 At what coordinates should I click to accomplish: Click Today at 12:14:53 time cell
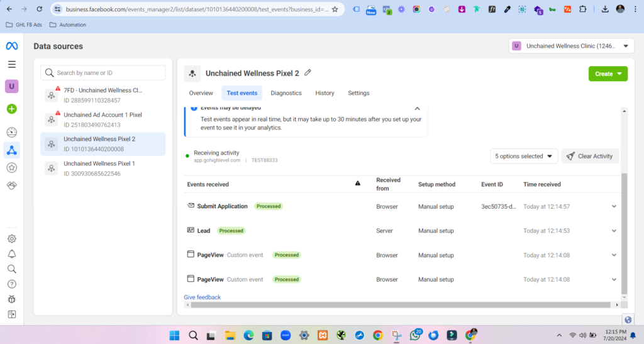(x=547, y=231)
